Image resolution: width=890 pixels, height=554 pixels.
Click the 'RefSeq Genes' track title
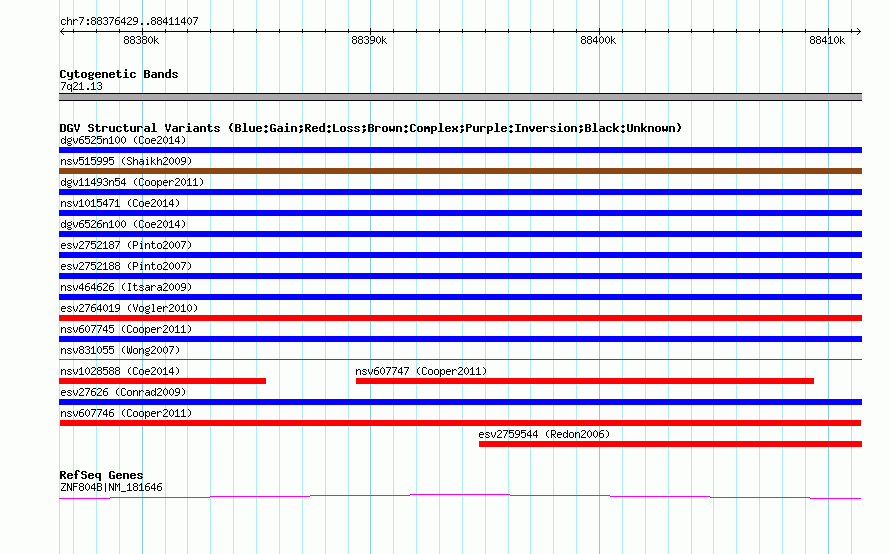102,475
